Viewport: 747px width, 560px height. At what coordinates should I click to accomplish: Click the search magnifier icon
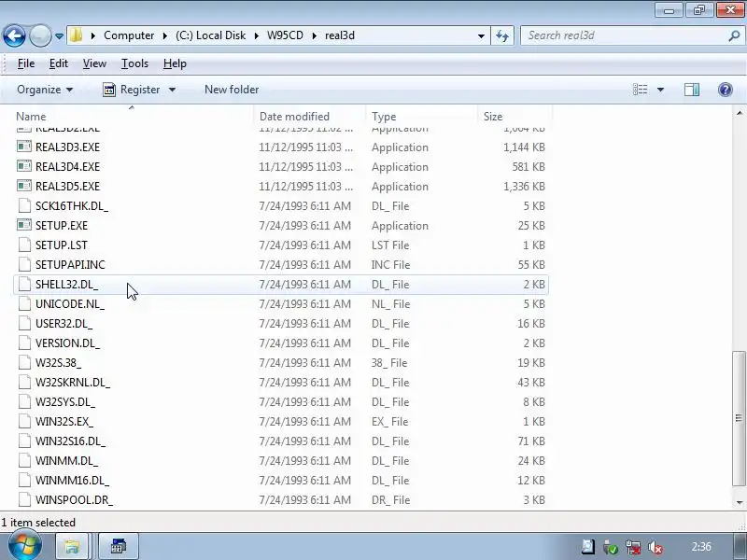[x=734, y=35]
